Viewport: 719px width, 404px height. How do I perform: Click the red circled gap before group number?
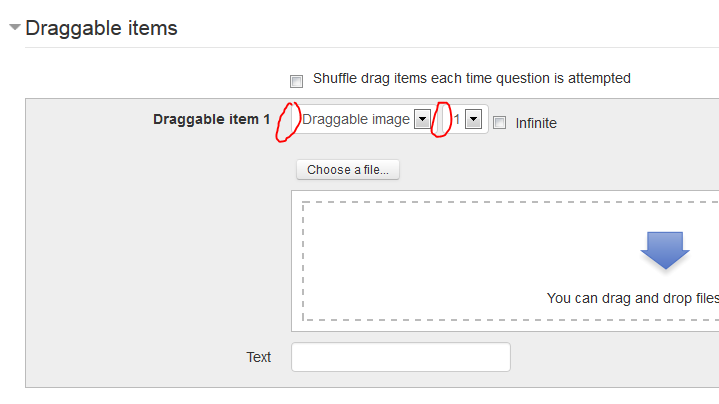[x=441, y=120]
